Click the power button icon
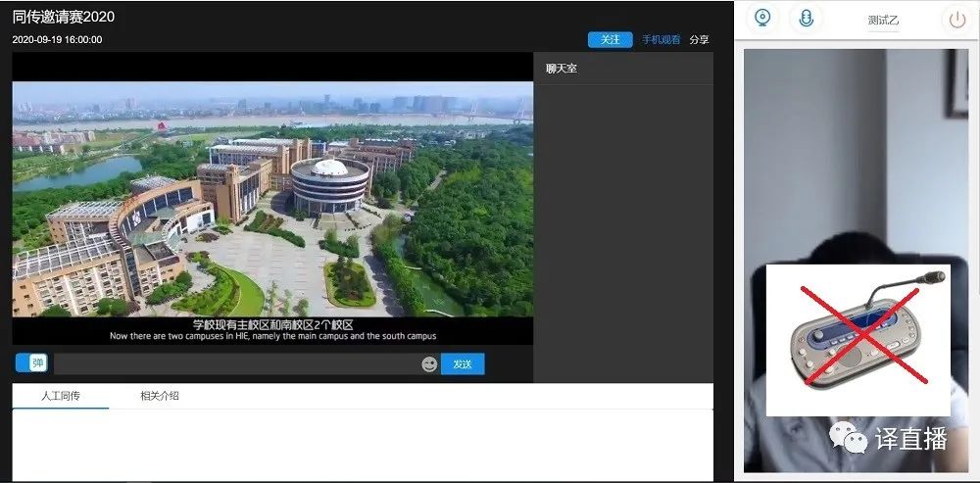This screenshot has height=483, width=980. [x=957, y=20]
